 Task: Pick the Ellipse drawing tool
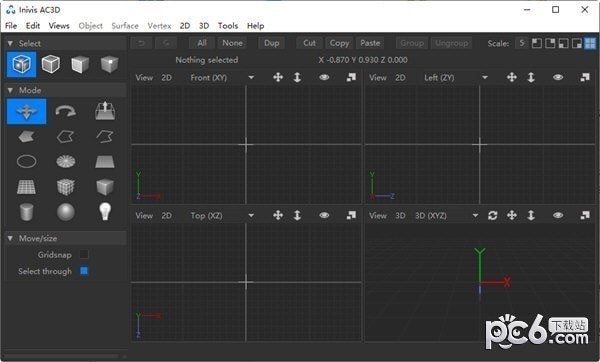tap(26, 161)
